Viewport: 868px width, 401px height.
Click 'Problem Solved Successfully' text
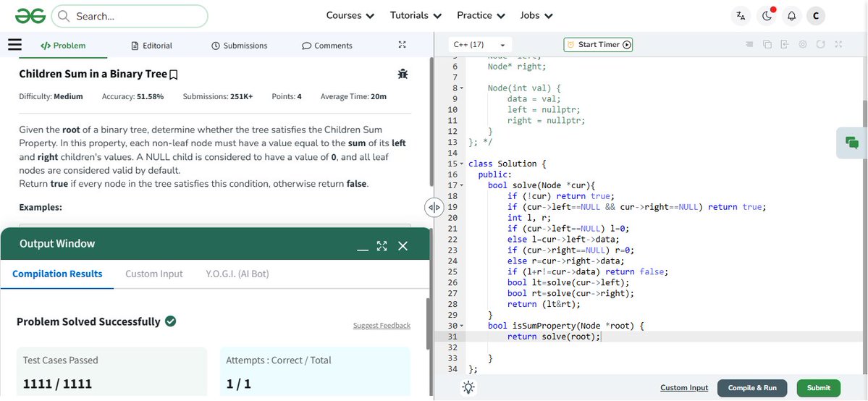(x=88, y=322)
